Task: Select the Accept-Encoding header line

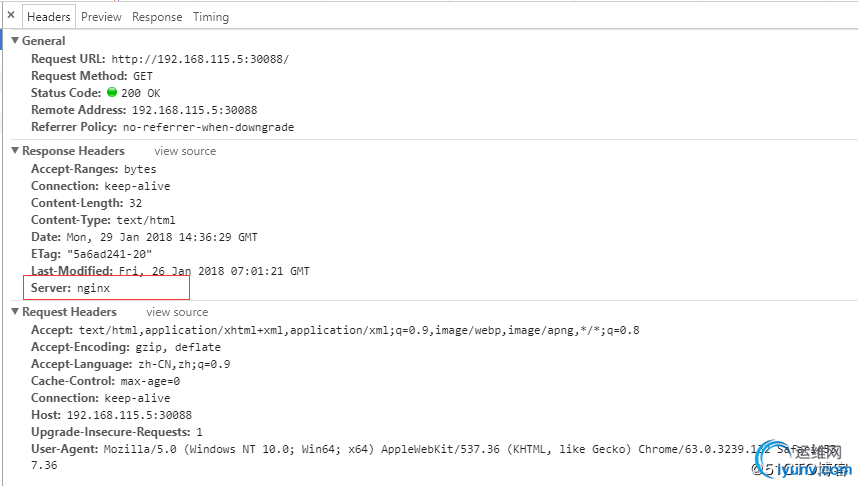Action: [126, 347]
